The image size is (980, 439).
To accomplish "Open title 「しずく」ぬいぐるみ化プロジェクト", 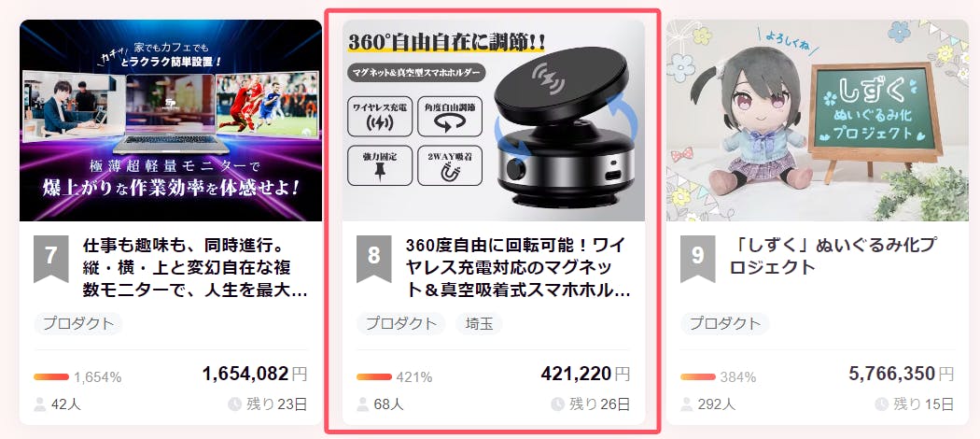I will click(833, 256).
